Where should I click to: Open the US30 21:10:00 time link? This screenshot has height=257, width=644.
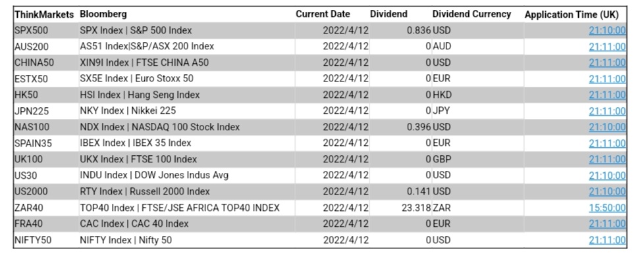(x=607, y=176)
